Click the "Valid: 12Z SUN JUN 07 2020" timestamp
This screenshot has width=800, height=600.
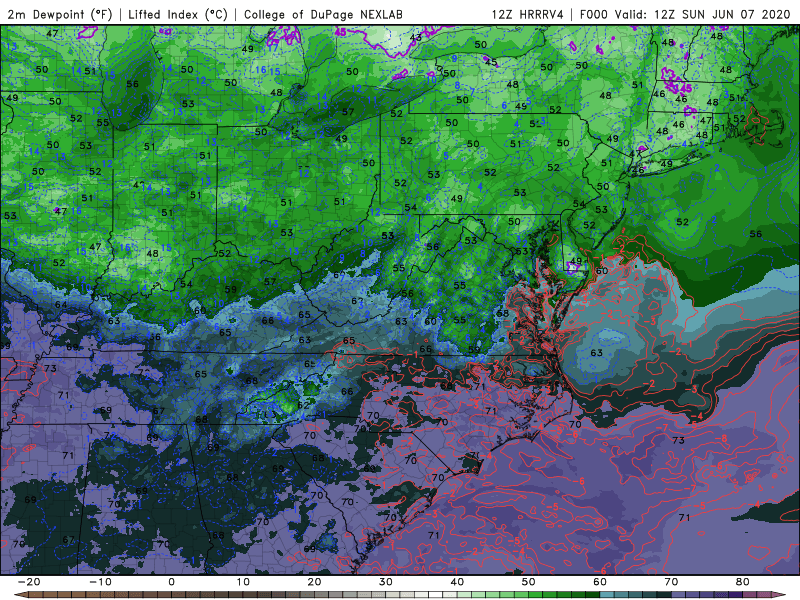tap(703, 14)
